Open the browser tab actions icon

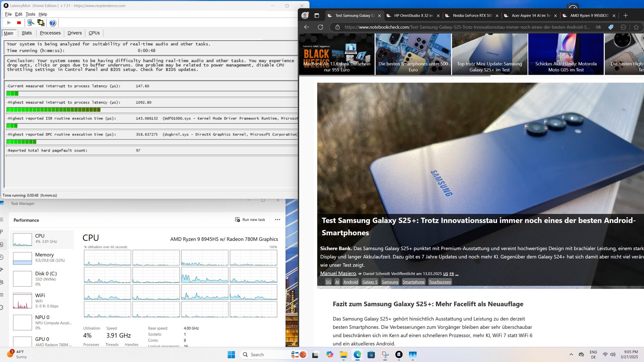(316, 15)
